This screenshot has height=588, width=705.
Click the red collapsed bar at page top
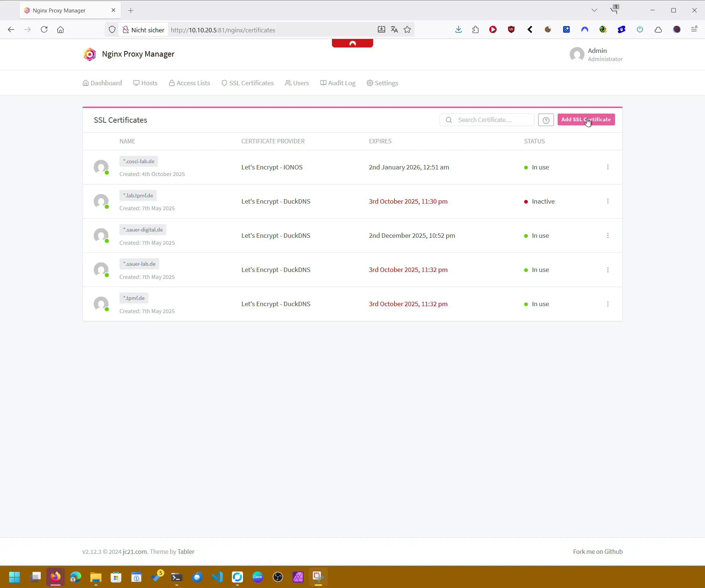[352, 43]
